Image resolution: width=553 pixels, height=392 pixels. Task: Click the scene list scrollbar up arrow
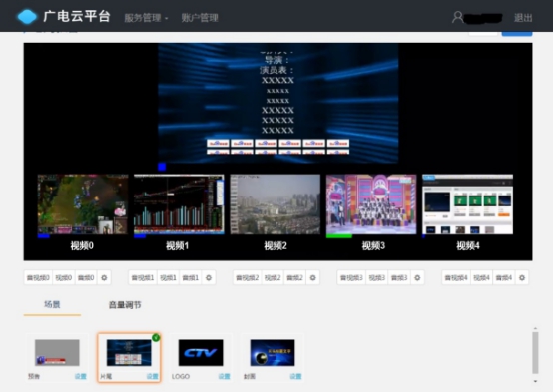click(x=535, y=328)
